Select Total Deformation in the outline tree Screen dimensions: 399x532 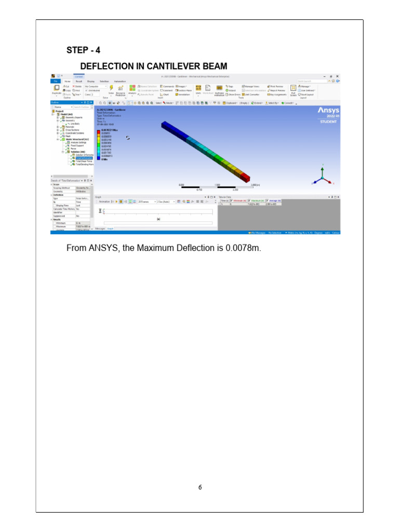(x=84, y=158)
